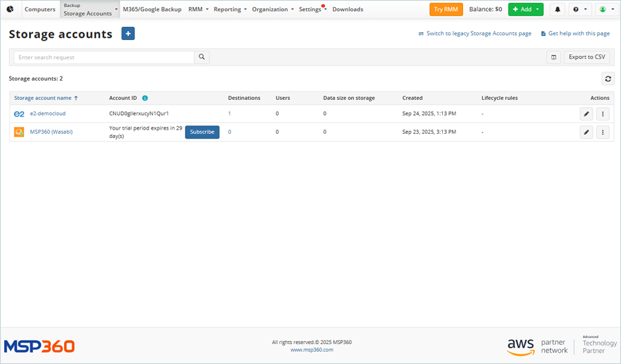Open the column settings icon
Image resolution: width=621 pixels, height=364 pixels.
tap(553, 57)
